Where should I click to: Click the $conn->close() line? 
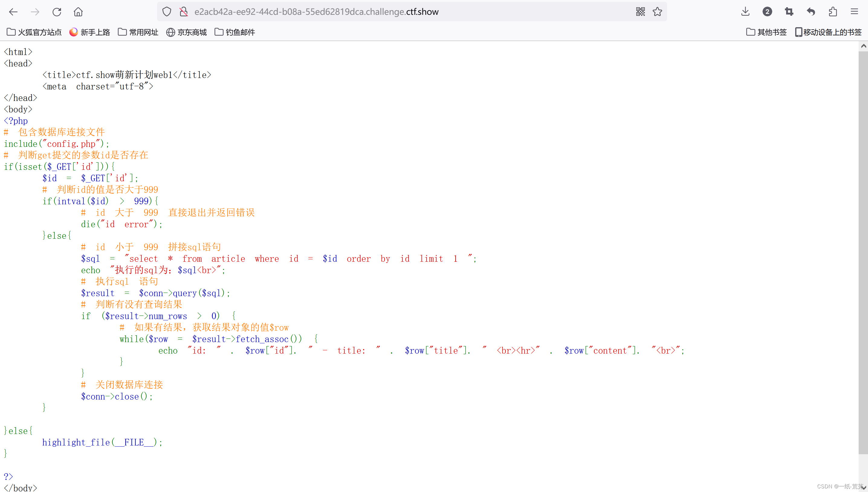coord(117,397)
